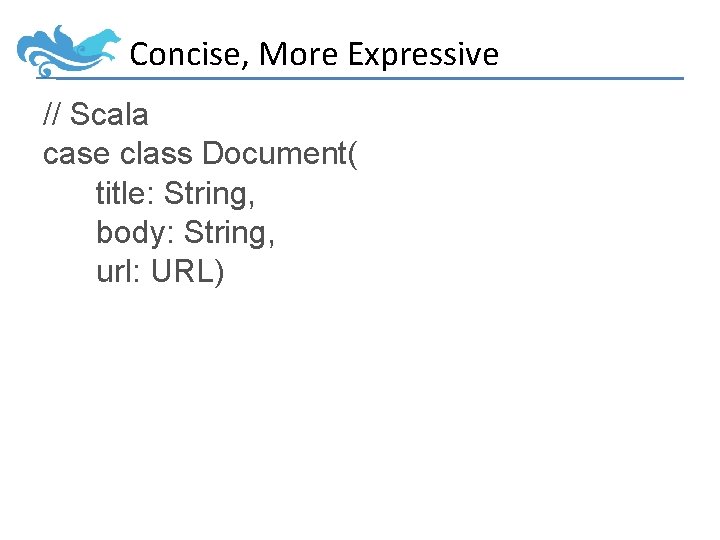Click the "// Scala" comment line
The height and width of the screenshot is (540, 720).
[x=96, y=115]
